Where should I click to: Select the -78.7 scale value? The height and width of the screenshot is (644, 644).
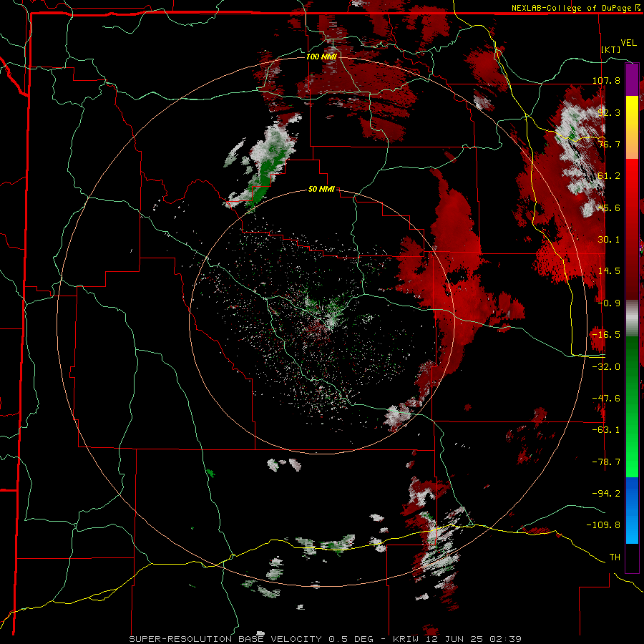[x=606, y=462]
